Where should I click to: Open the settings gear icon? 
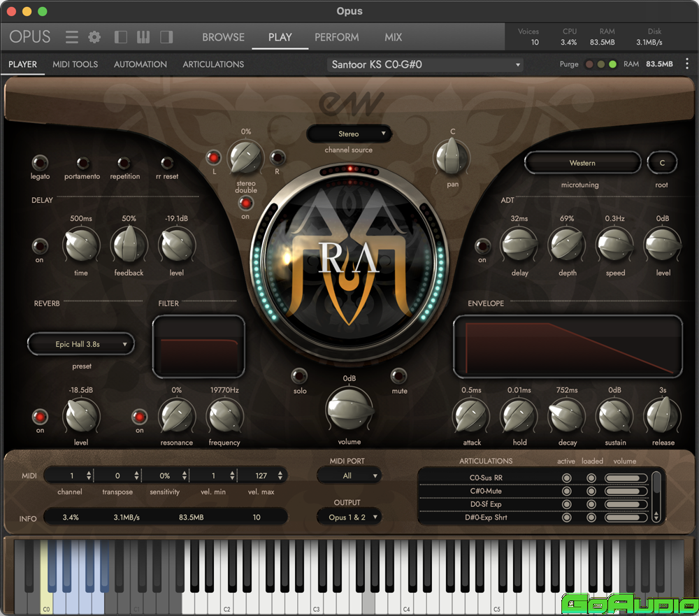pos(94,37)
